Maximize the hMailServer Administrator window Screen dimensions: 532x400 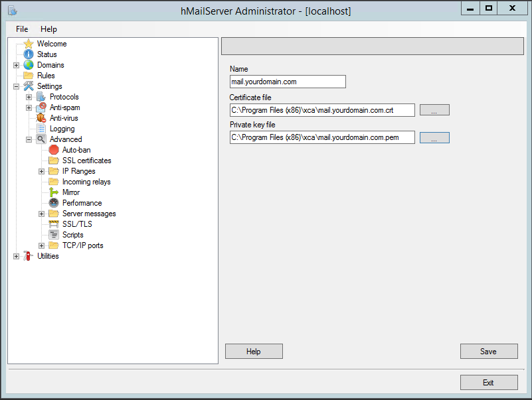point(489,9)
